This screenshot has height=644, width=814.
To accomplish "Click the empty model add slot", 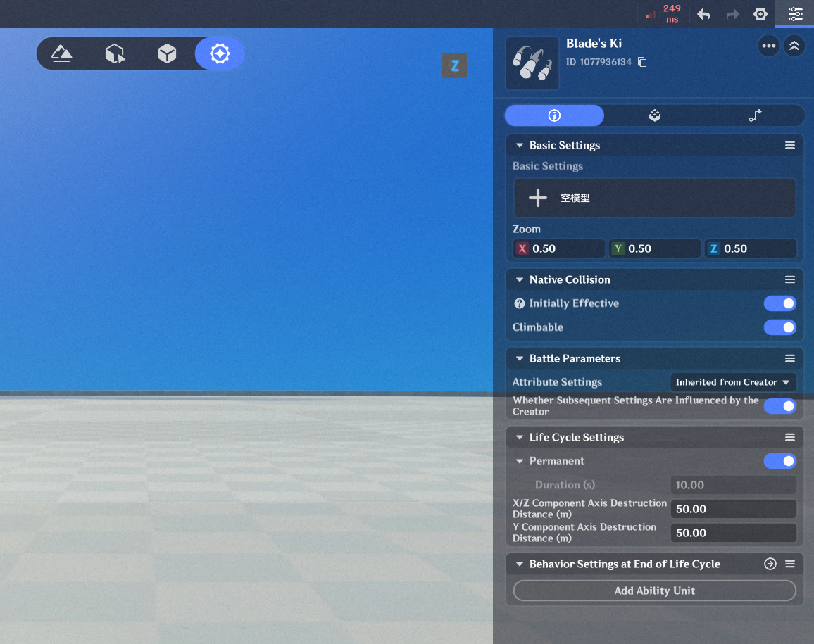I will (x=655, y=198).
